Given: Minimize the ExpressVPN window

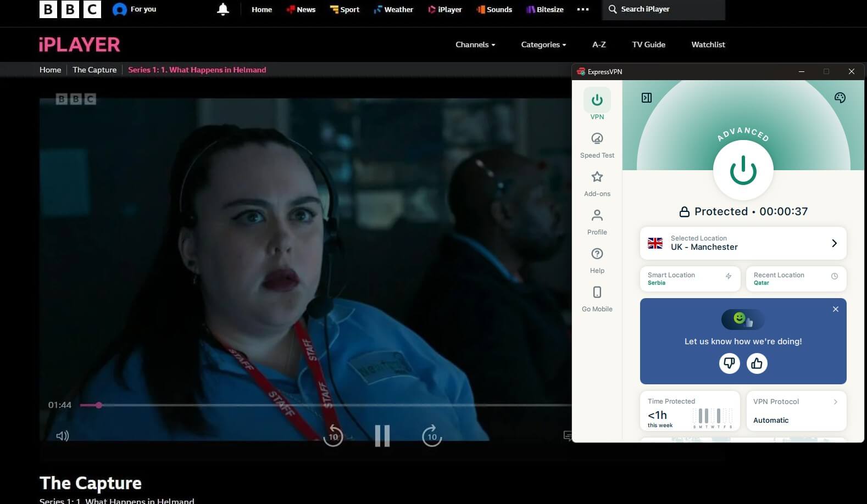Looking at the screenshot, I should [x=802, y=71].
